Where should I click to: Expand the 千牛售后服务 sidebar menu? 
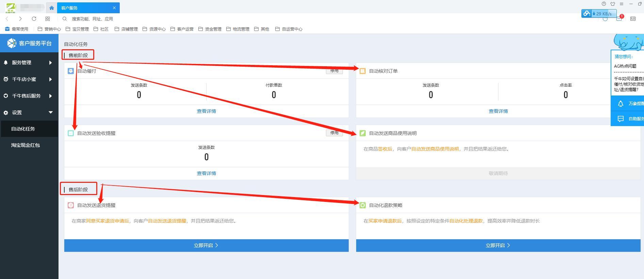click(x=29, y=96)
